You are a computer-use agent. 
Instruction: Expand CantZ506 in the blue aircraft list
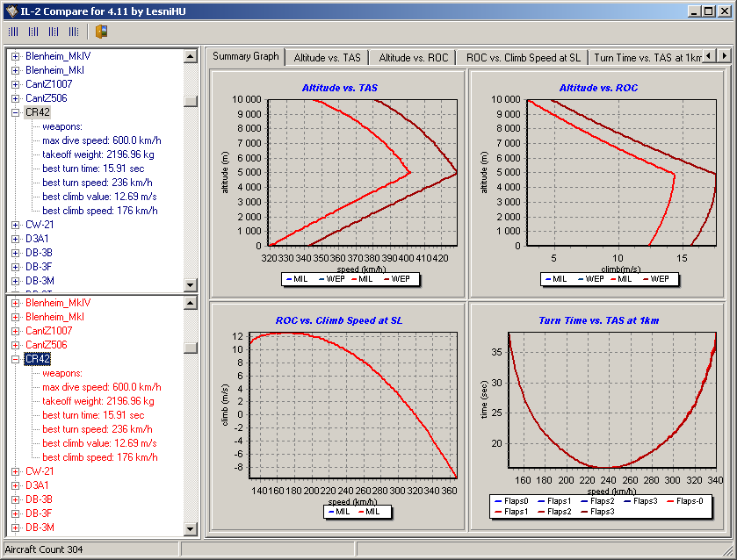16,98
